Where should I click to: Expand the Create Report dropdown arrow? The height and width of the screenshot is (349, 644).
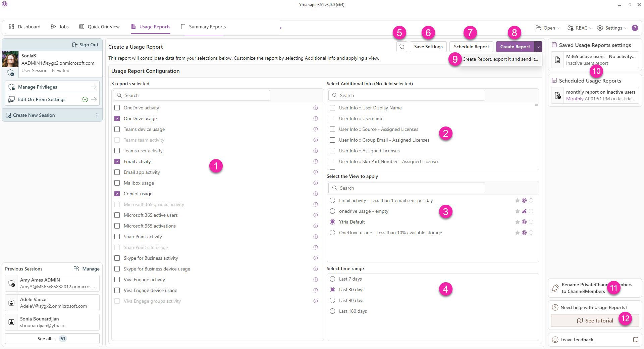tap(538, 47)
